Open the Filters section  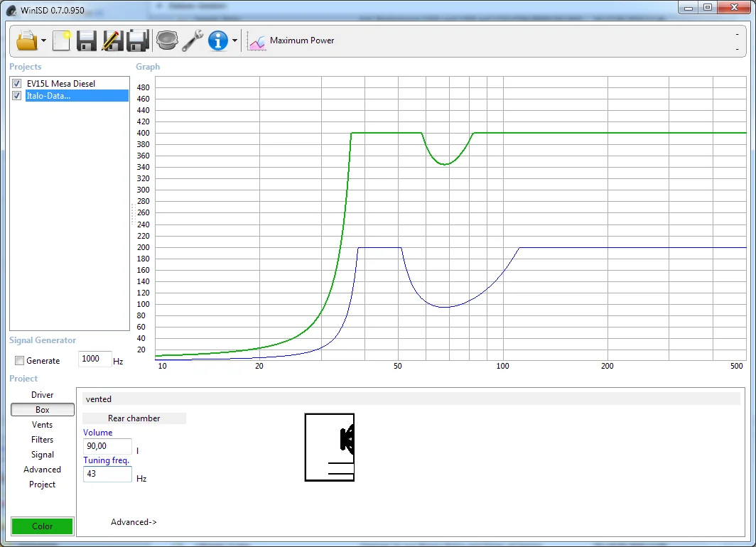click(43, 440)
